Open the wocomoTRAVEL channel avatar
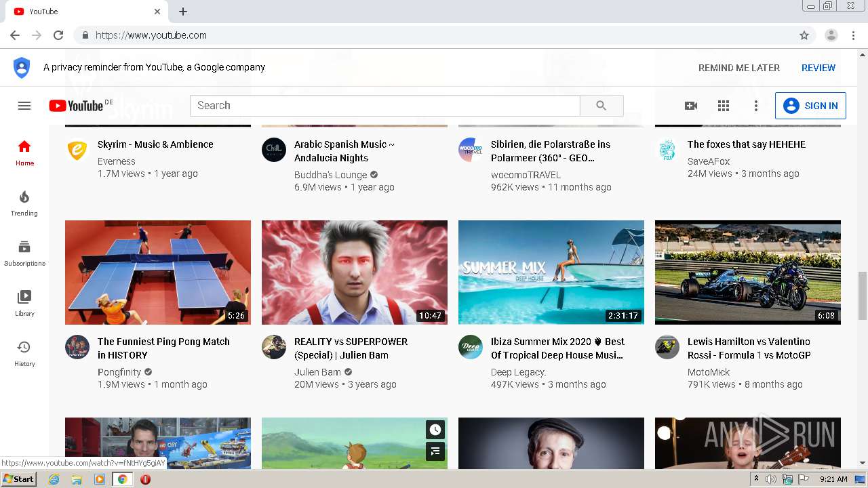Viewport: 868px width, 488px height. (471, 150)
